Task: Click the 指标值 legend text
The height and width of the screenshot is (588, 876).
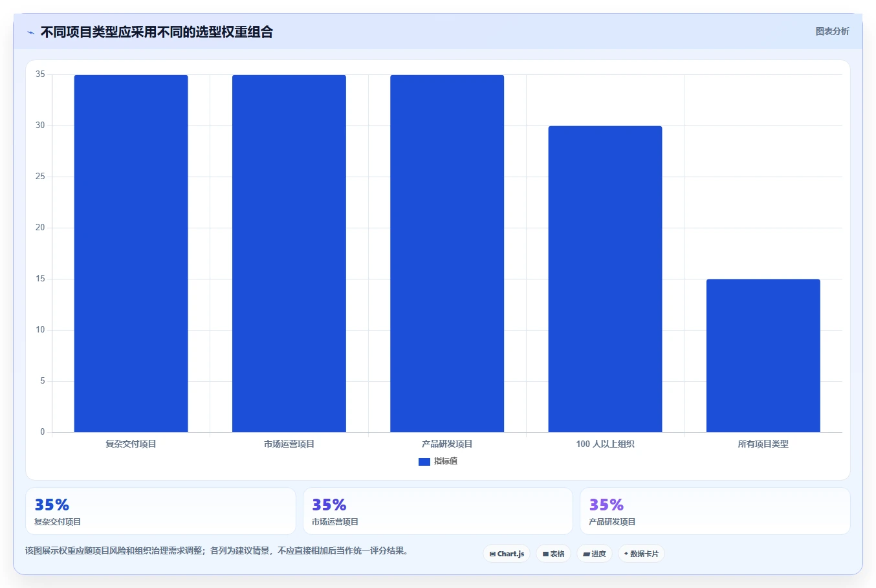Action: click(446, 461)
